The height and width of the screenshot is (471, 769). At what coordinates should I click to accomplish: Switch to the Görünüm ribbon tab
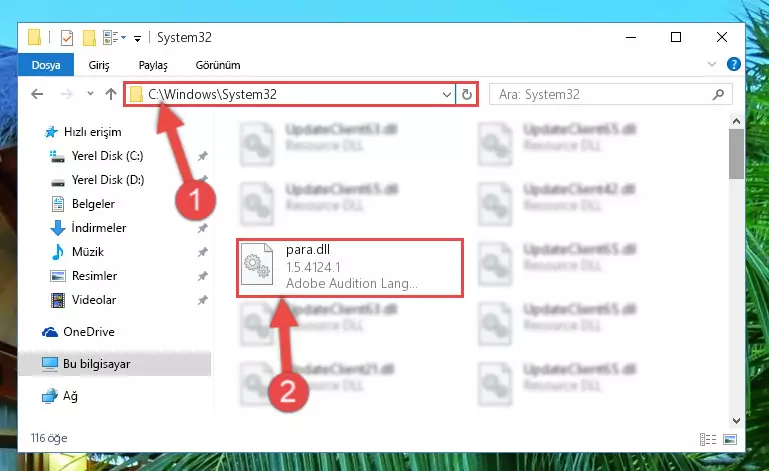tap(218, 65)
